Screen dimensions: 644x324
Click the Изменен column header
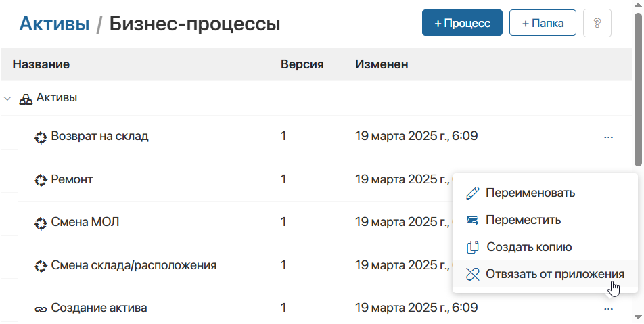click(x=382, y=64)
